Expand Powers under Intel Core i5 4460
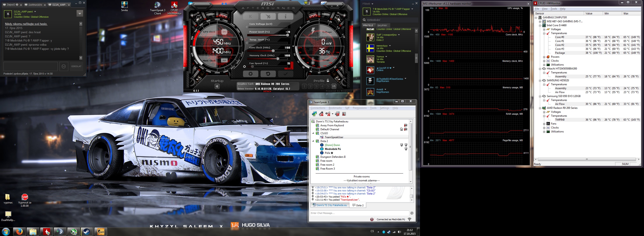Viewport: 644px width, 236px height. [x=544, y=57]
